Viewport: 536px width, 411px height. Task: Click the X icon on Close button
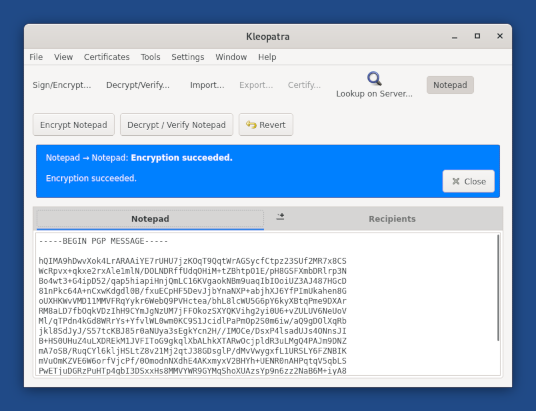(x=456, y=181)
